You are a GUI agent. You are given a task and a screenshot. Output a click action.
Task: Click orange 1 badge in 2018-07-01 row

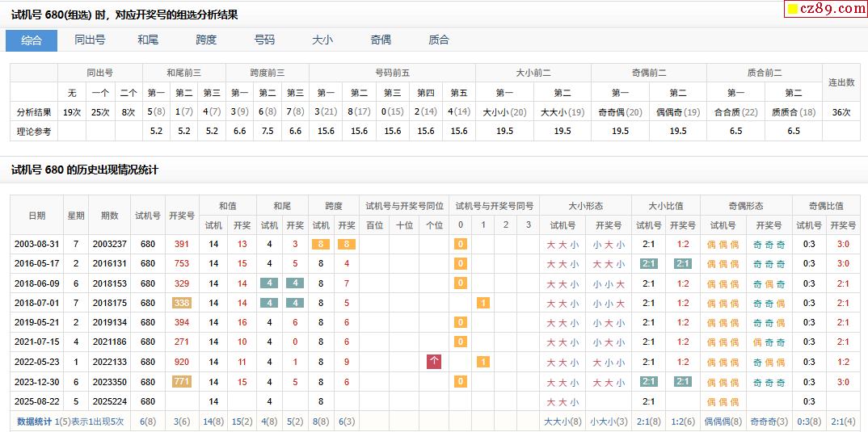[x=482, y=303]
